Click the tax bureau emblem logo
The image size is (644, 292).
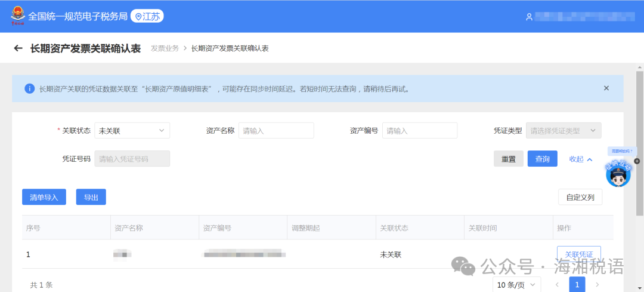pos(17,16)
